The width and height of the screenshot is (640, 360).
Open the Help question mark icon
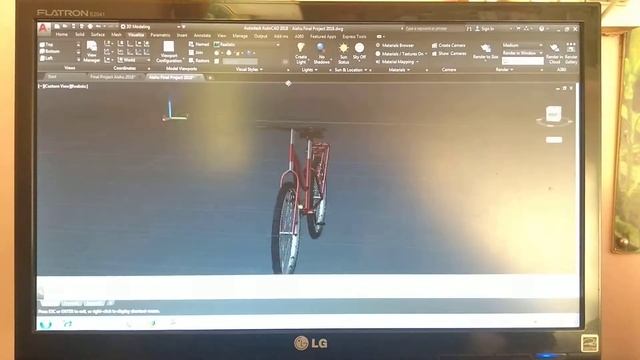point(542,29)
